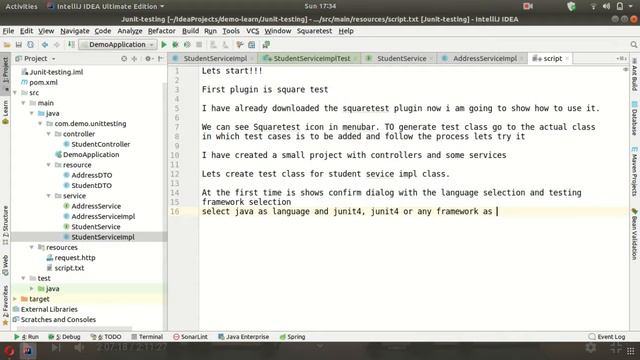The height and width of the screenshot is (360, 640).
Task: Click the Stop toolbar icon
Action: click(x=199, y=44)
